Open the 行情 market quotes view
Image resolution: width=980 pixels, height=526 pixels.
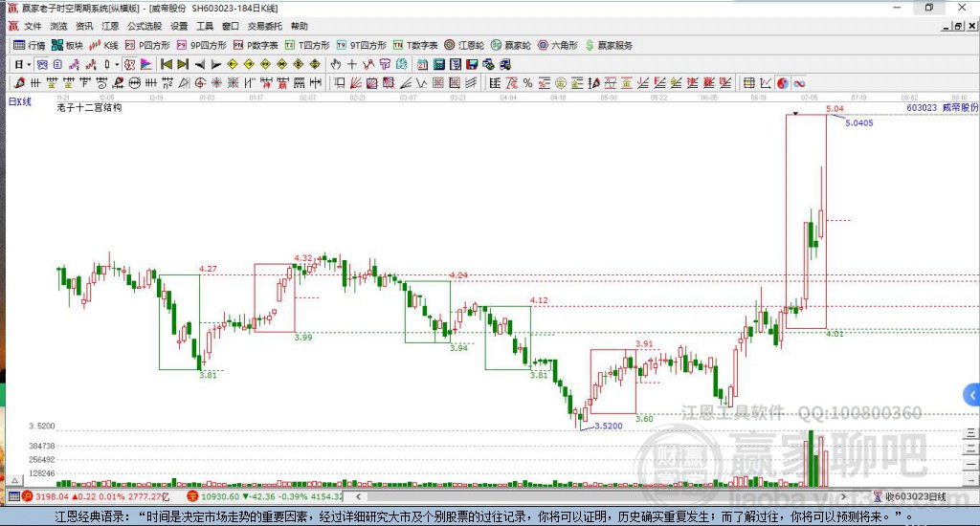(30, 45)
